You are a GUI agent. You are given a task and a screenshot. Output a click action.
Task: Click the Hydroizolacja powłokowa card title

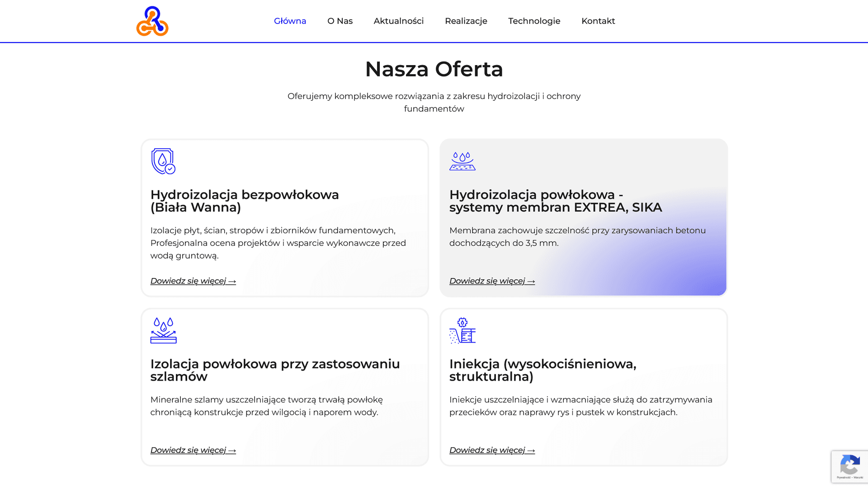[555, 201]
